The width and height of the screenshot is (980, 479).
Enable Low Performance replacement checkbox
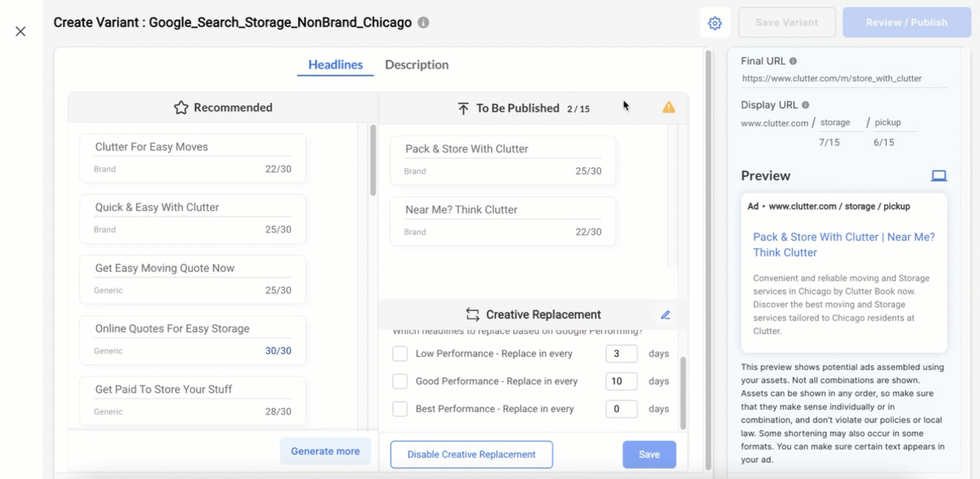pyautogui.click(x=400, y=353)
